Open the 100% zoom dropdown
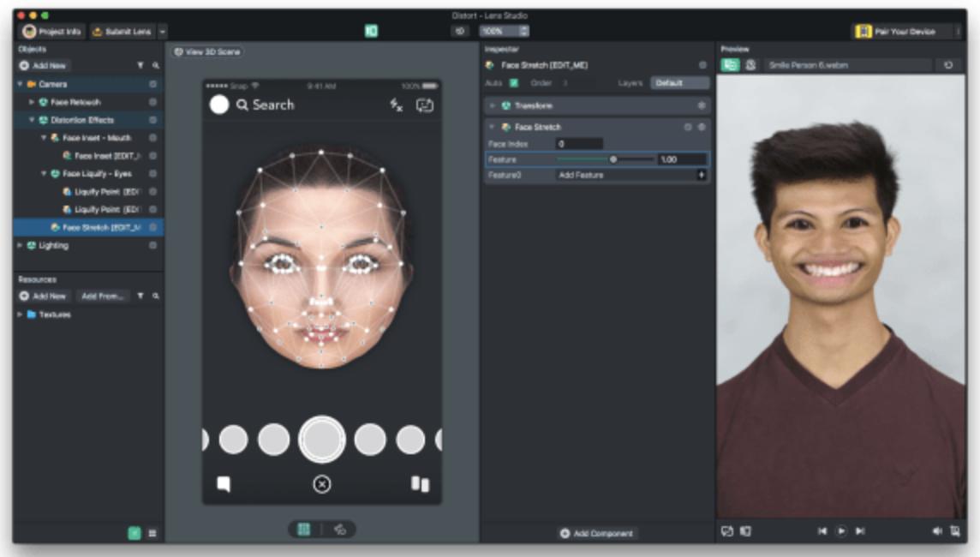The height and width of the screenshot is (557, 980). [505, 31]
